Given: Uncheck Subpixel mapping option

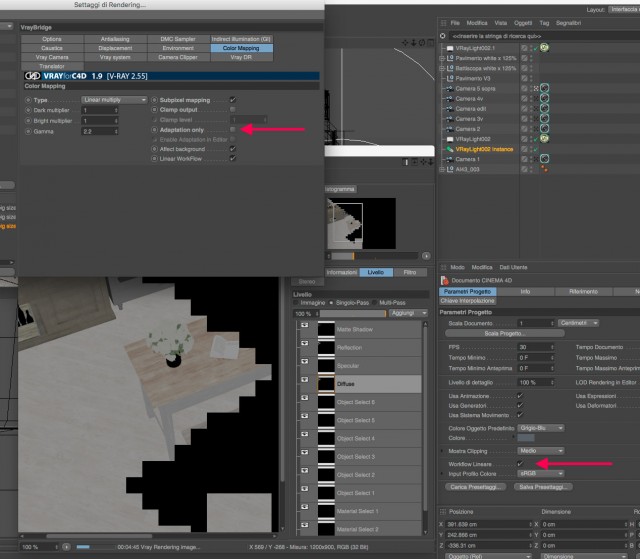Looking at the screenshot, I should point(233,100).
